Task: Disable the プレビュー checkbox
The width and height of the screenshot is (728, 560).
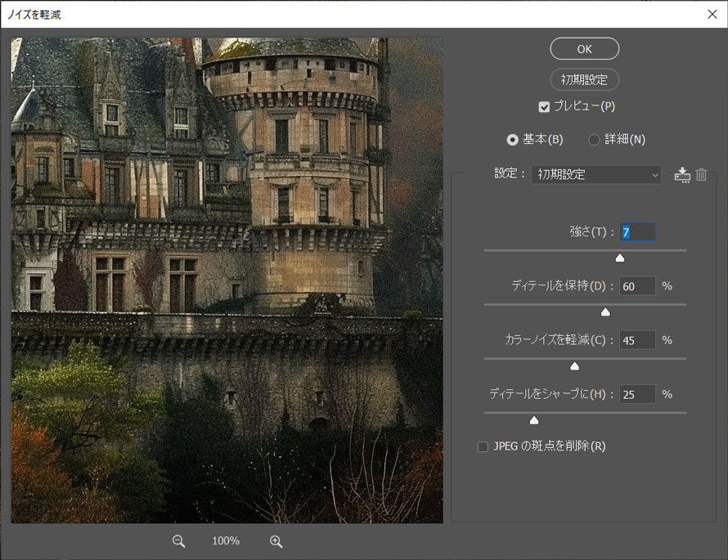Action: pyautogui.click(x=545, y=106)
